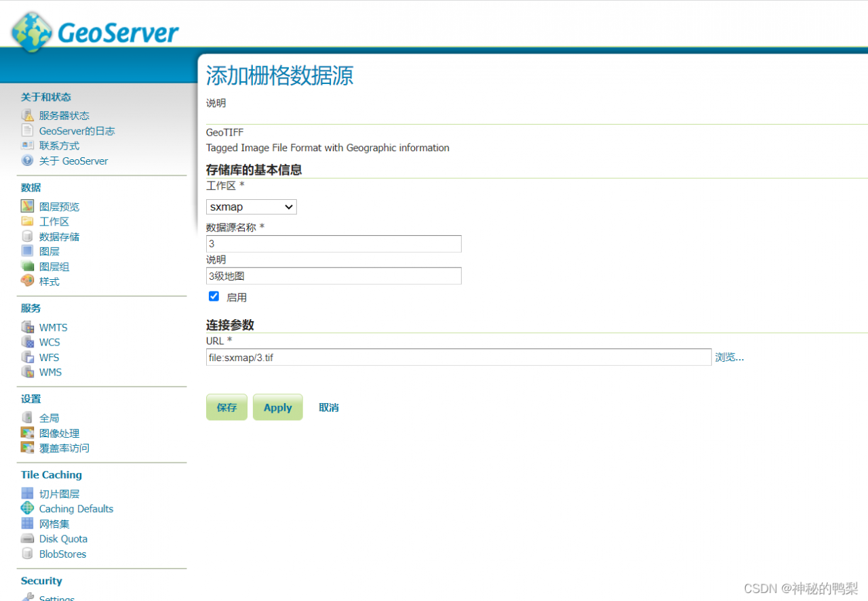Open 切片图层 link
Viewport: 868px width, 601px height.
59,494
